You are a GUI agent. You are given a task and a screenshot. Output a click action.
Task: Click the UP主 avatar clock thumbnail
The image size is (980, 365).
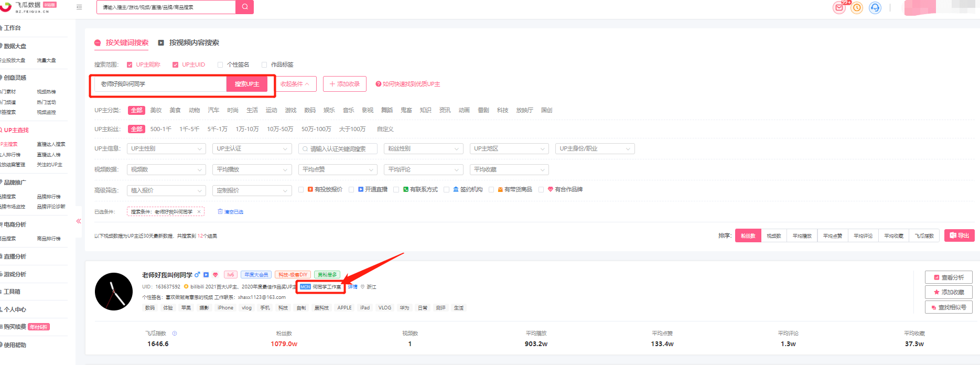[x=114, y=292]
